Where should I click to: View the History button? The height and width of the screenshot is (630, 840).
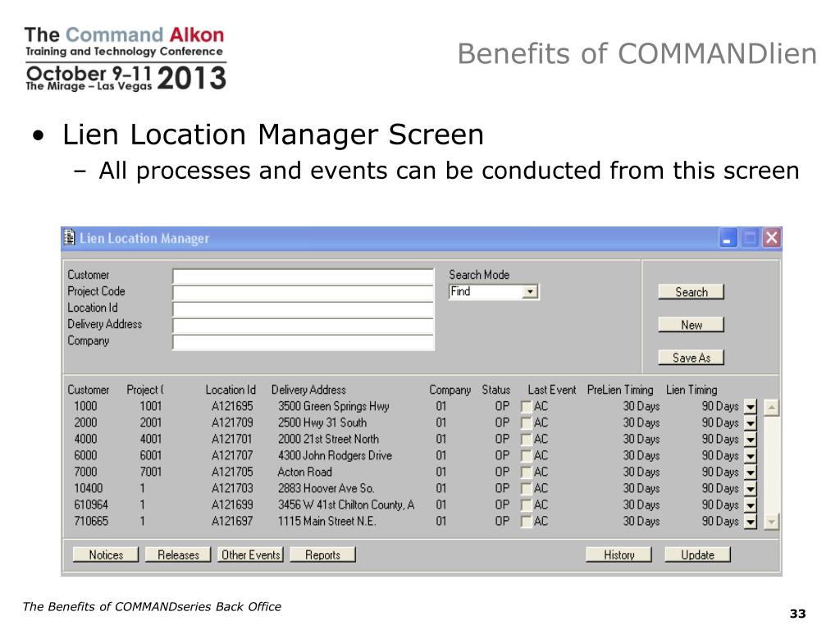[x=619, y=555]
